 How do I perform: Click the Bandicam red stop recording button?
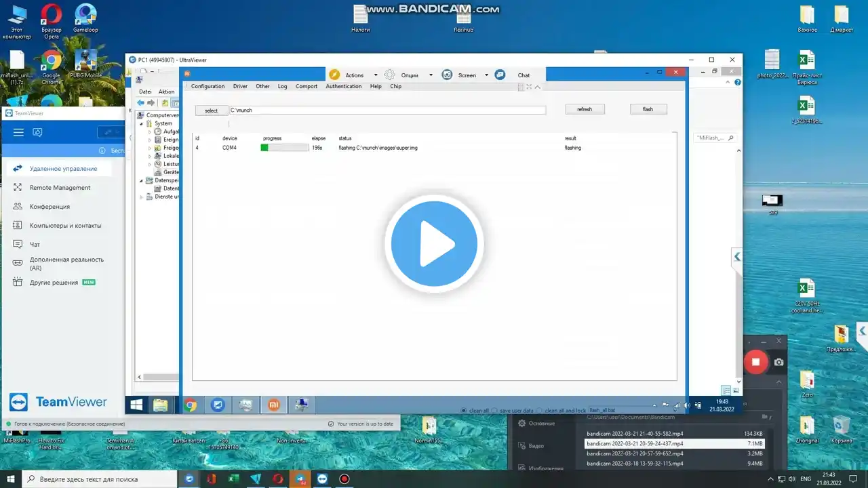point(755,362)
